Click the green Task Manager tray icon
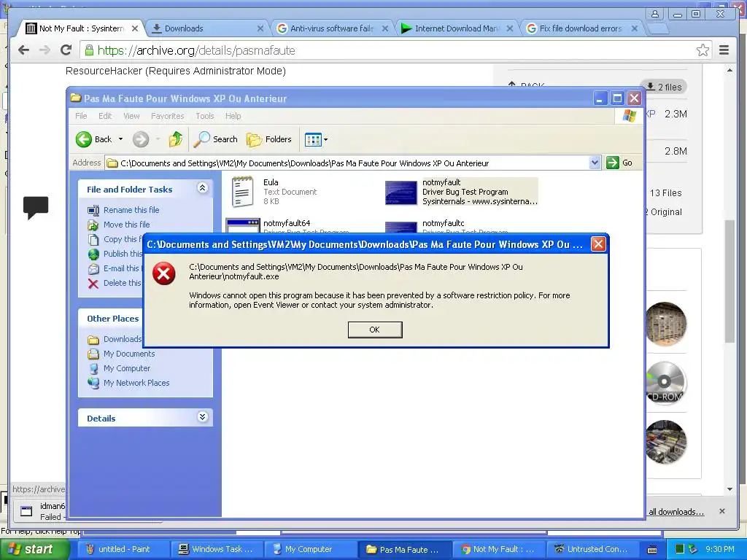Image resolution: width=747 pixels, height=560 pixels. (x=680, y=549)
